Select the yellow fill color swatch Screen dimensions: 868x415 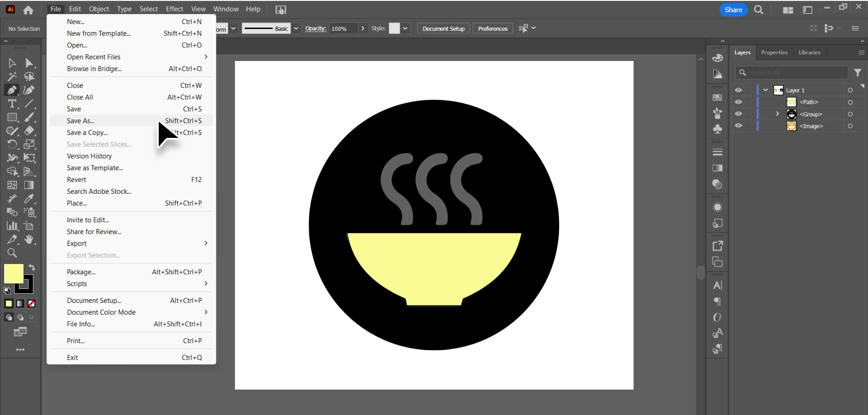(13, 274)
